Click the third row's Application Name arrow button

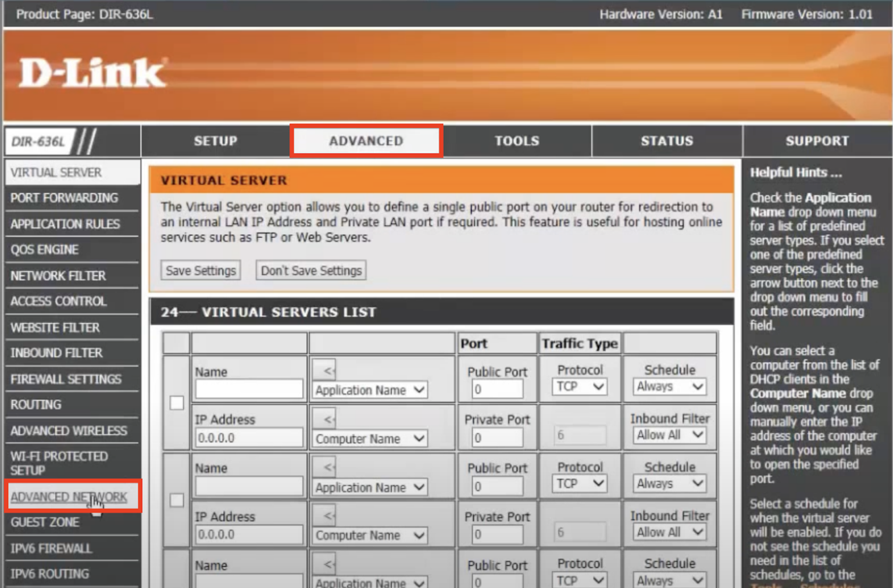click(328, 564)
